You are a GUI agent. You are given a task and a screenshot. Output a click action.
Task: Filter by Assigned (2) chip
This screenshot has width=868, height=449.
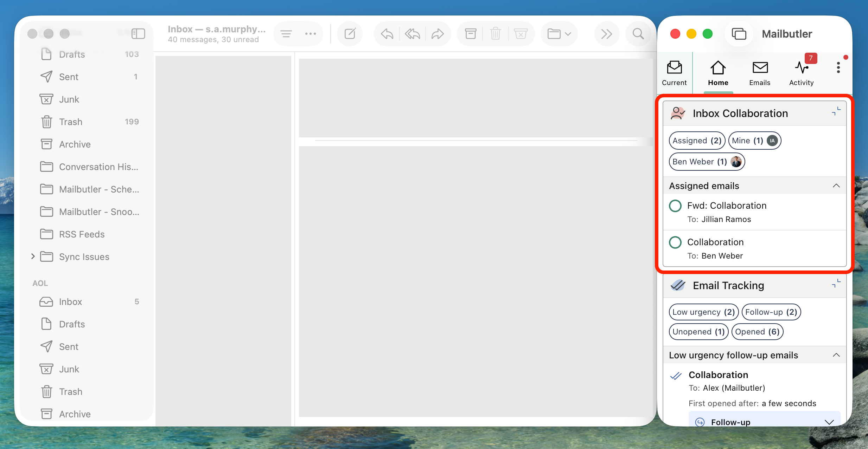click(697, 141)
